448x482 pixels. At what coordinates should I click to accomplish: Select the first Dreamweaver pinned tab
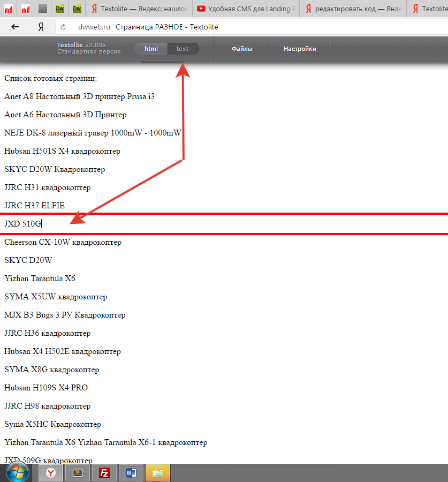pos(59,9)
